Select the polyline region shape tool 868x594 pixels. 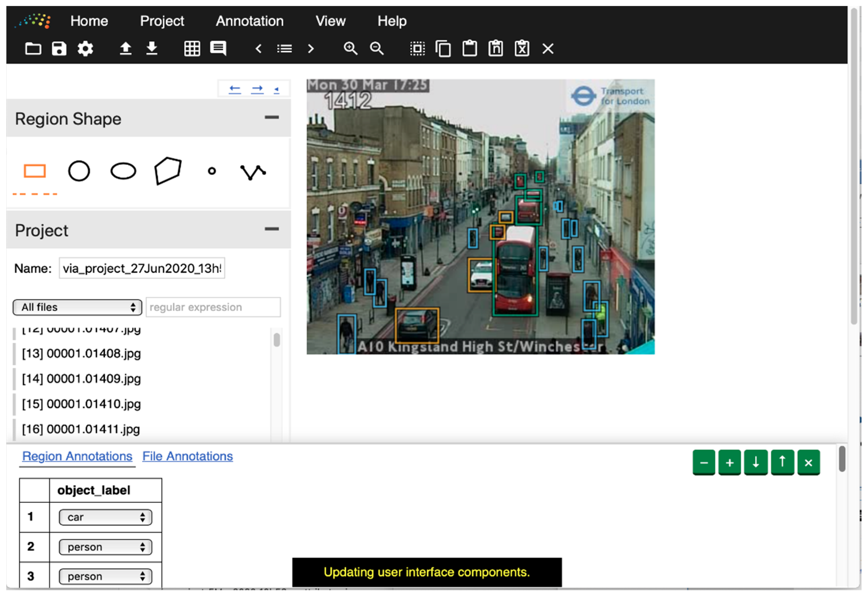(x=253, y=172)
